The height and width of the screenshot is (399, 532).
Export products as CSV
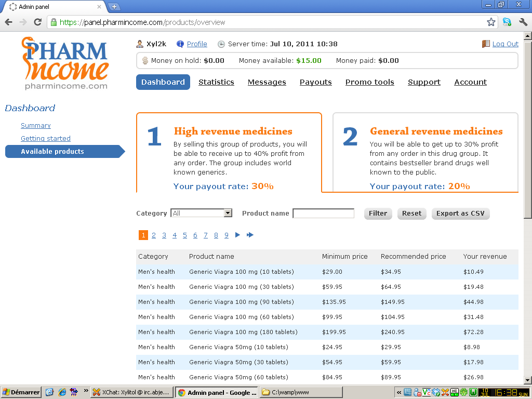click(460, 214)
